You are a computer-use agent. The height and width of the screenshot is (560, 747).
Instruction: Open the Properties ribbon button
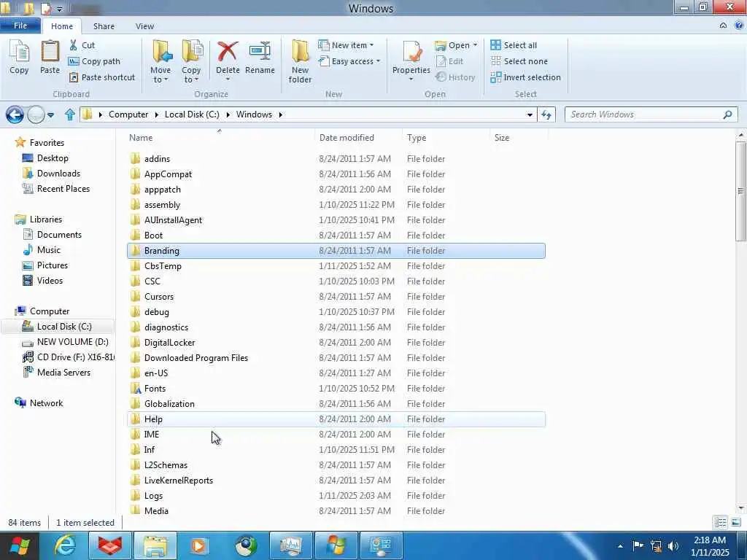(x=411, y=61)
